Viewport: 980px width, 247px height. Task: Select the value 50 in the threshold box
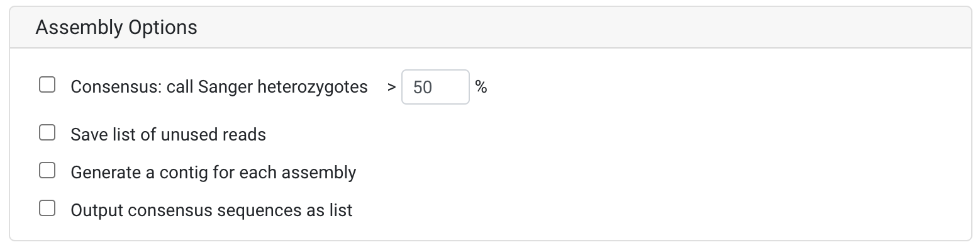pyautogui.click(x=423, y=87)
